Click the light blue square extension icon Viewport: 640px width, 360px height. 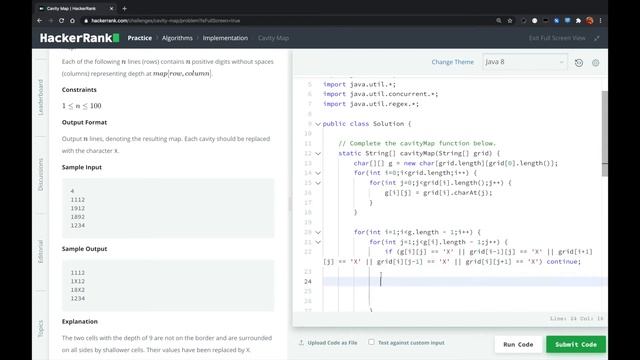(x=567, y=20)
